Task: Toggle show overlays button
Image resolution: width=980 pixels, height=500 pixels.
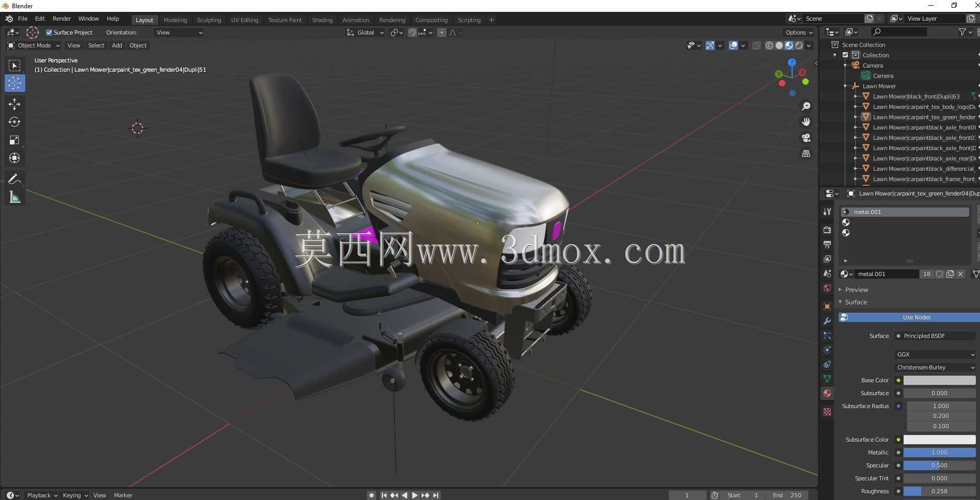Action: pos(733,45)
